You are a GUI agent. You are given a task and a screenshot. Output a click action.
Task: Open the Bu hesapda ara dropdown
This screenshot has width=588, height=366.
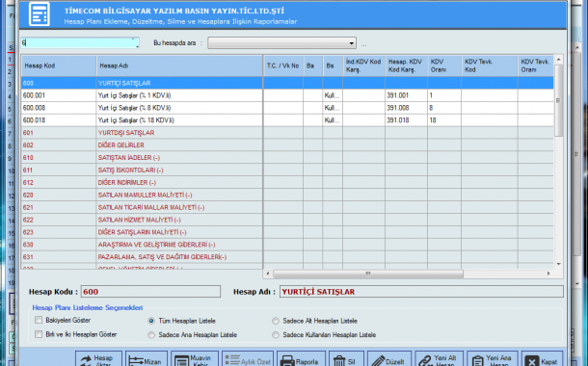click(282, 43)
